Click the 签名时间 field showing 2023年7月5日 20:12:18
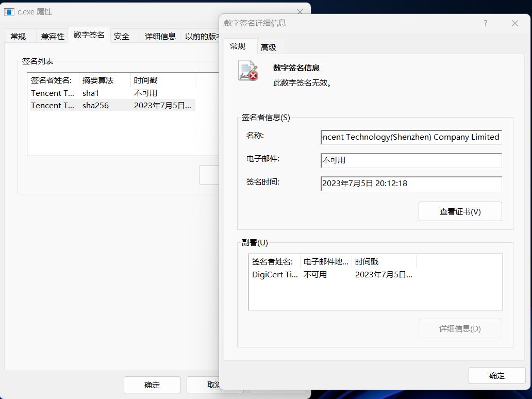 click(x=411, y=184)
